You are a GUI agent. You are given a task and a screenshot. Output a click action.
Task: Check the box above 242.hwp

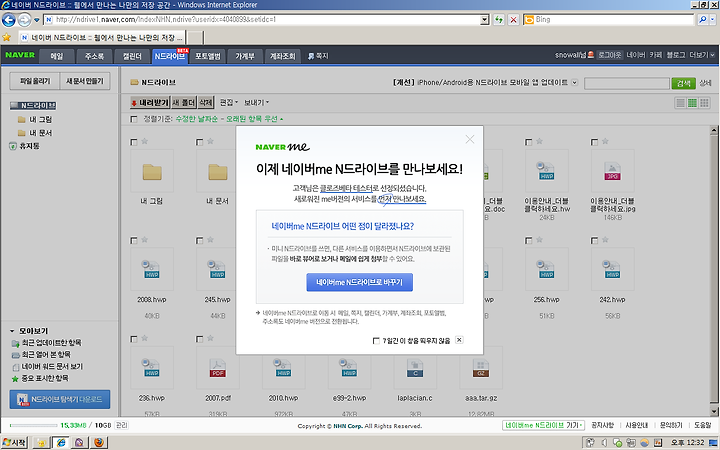tap(594, 240)
